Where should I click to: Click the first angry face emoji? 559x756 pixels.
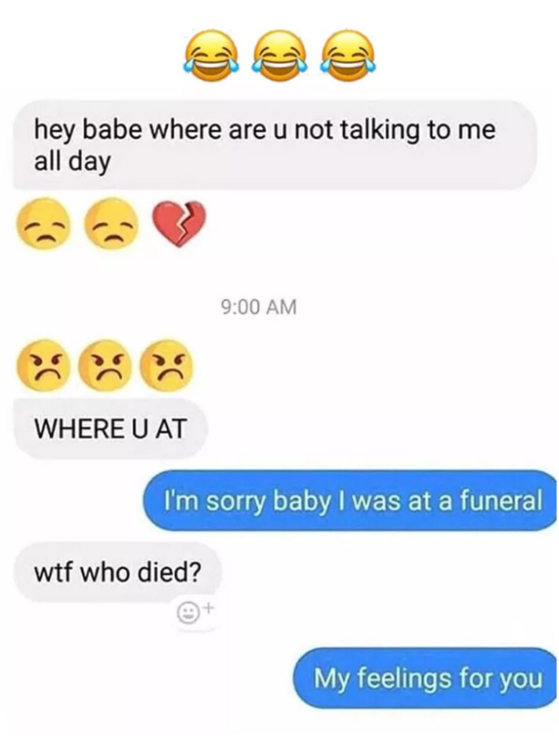click(x=41, y=365)
